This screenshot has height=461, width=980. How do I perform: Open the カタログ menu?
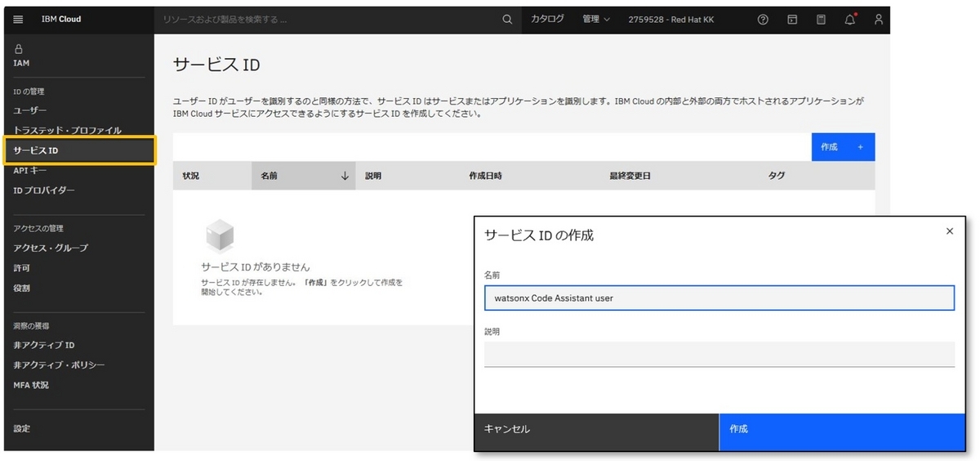click(547, 20)
